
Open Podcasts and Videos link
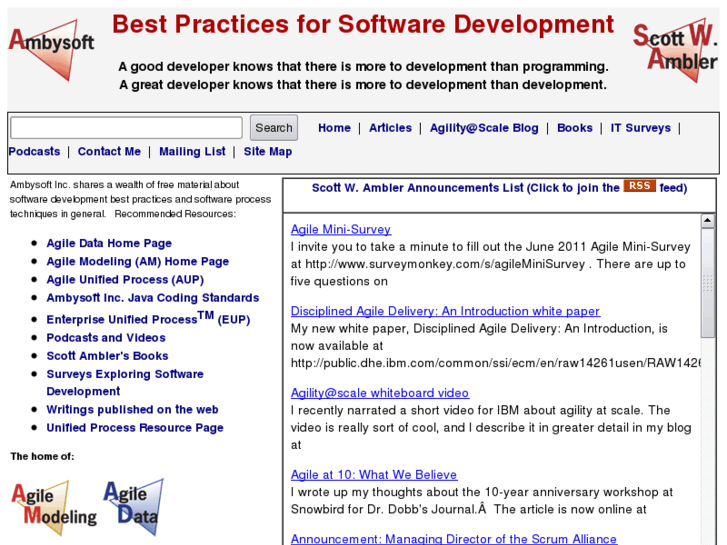tap(106, 338)
